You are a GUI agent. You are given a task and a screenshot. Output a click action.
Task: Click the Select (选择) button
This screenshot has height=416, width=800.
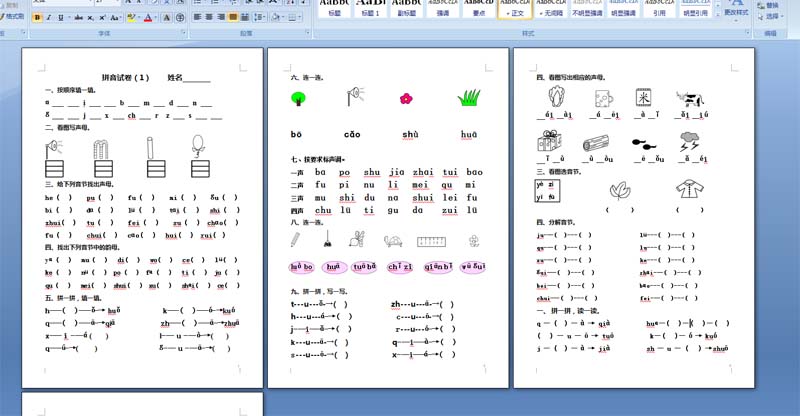770,16
